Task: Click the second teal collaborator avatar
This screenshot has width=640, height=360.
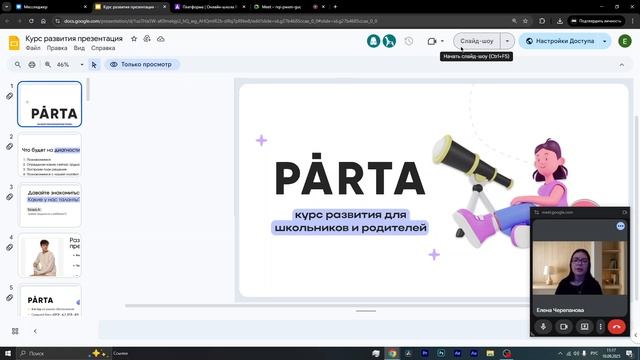Action: pos(389,41)
